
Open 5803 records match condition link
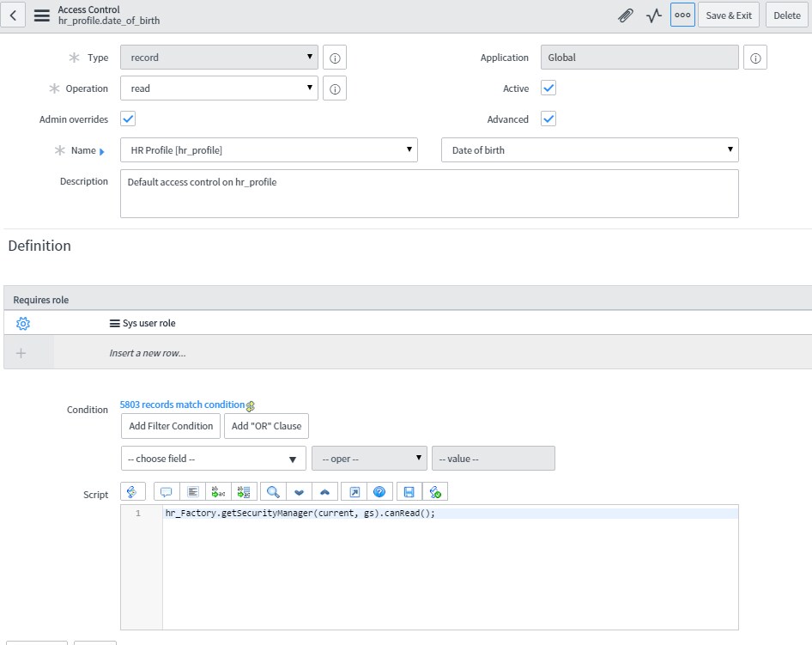click(182, 405)
